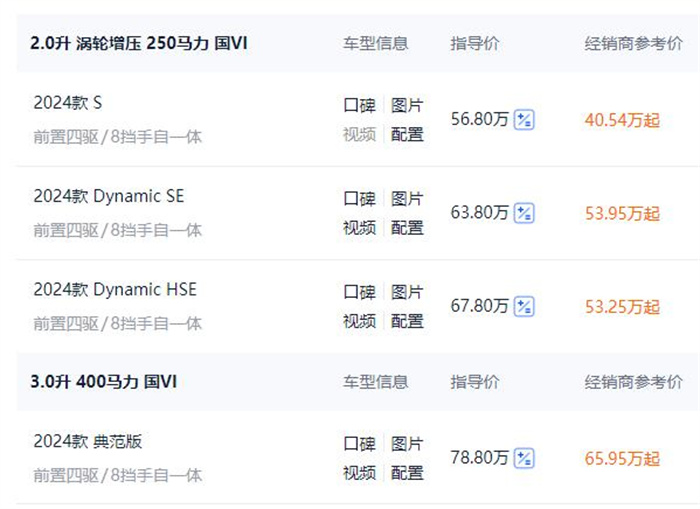Watch 视频 for 2024款 Dynamic SE
The image size is (700, 509).
tap(359, 228)
